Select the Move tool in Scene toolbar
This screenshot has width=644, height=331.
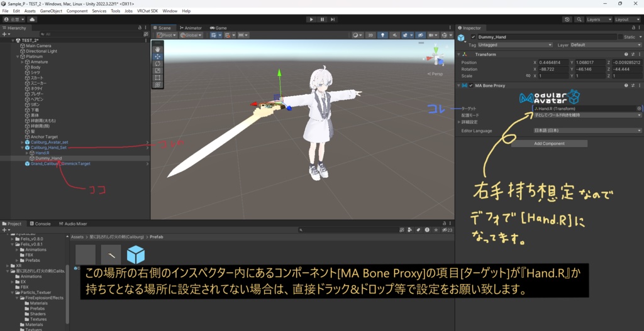157,57
